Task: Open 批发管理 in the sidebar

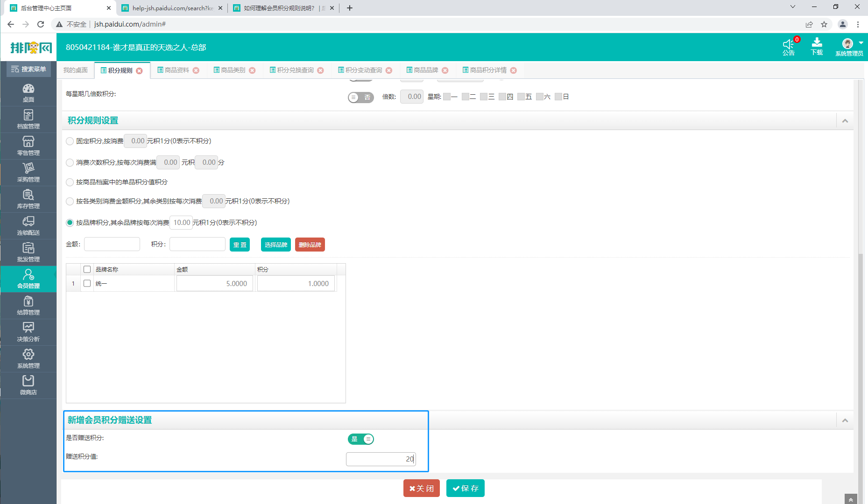Action: click(28, 252)
